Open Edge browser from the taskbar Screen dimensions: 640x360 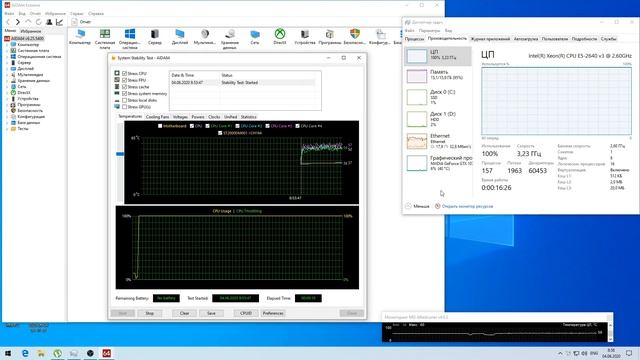tap(25, 353)
